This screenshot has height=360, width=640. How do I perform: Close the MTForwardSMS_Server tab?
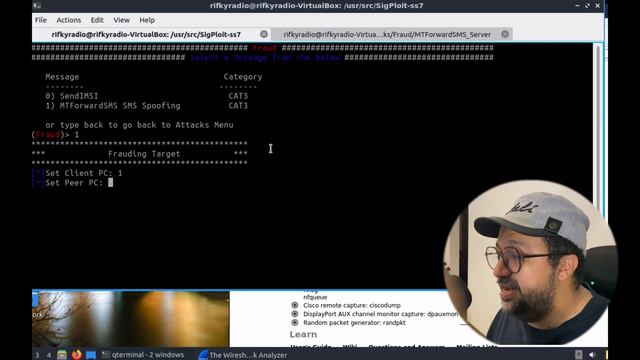point(505,34)
